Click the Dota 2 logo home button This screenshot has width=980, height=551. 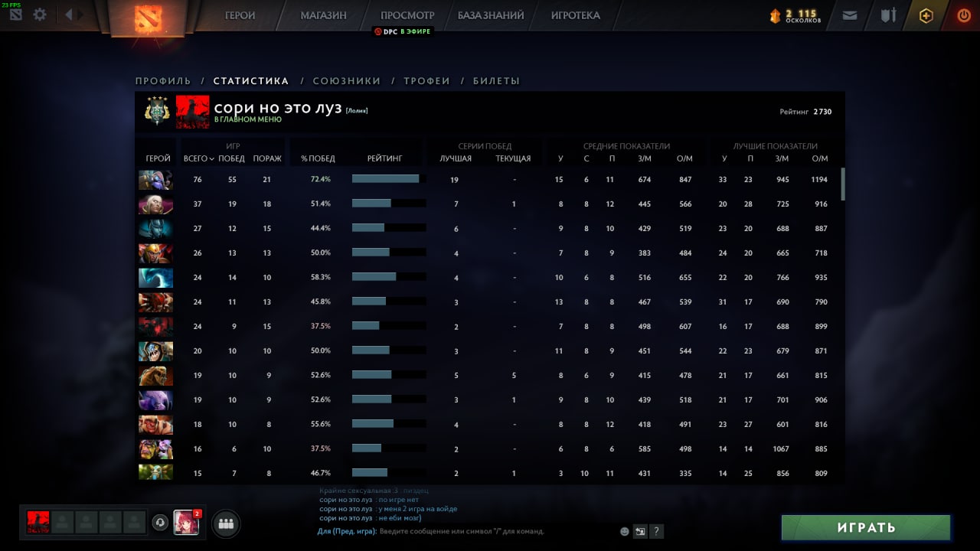coord(149,18)
